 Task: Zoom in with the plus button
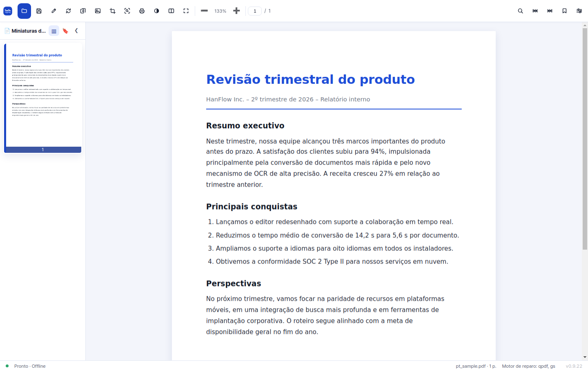point(236,11)
